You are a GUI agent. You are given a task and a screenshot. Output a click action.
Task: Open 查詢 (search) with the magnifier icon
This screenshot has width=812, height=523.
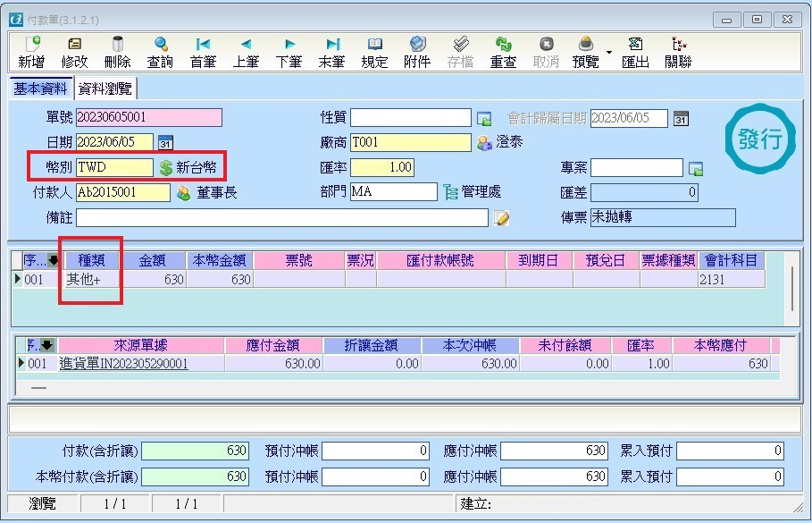pos(160,53)
